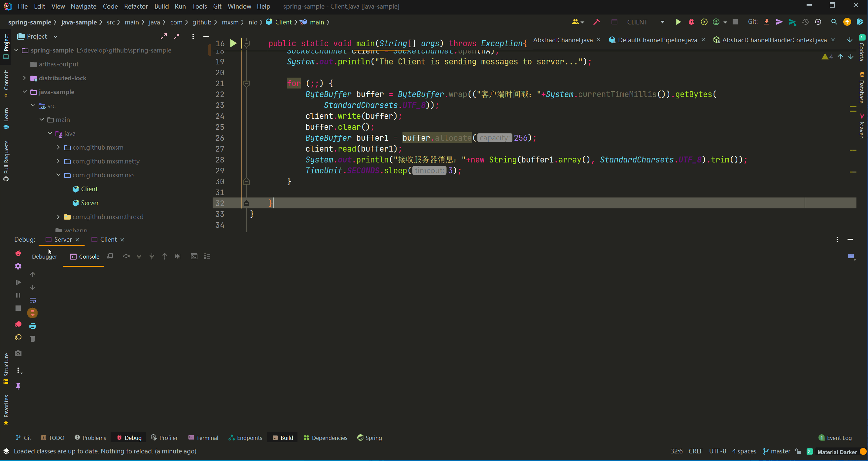Switch to the Client debug session tab
This screenshot has width=868, height=461.
click(108, 239)
